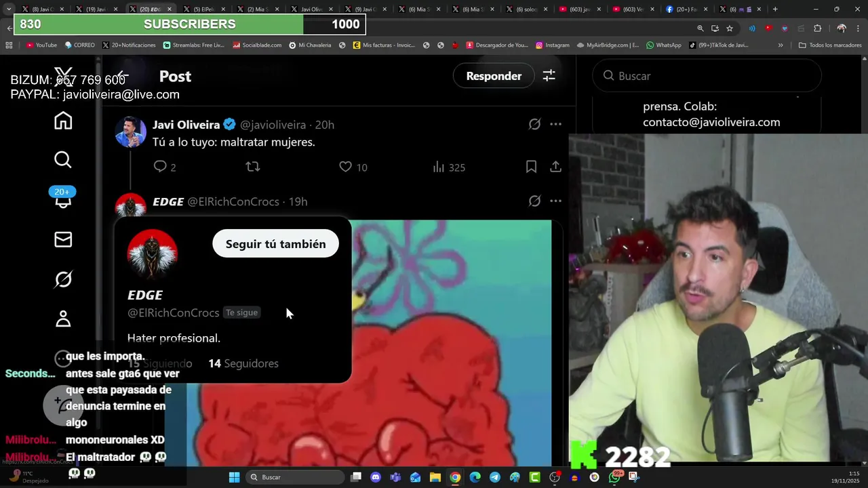The image size is (868, 488).
Task: Click Javi Oliveira name on post
Action: pyautogui.click(x=186, y=125)
